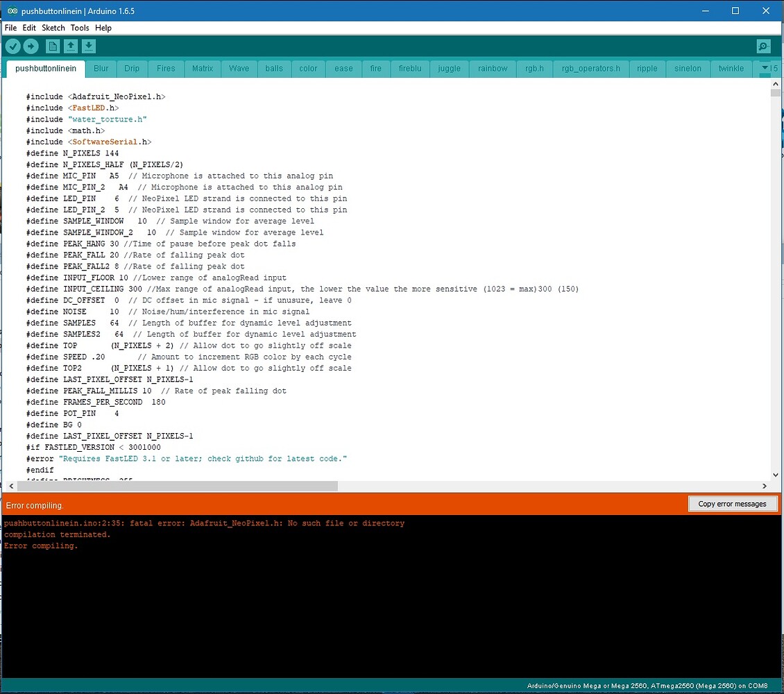Open the File menu

pos(10,28)
